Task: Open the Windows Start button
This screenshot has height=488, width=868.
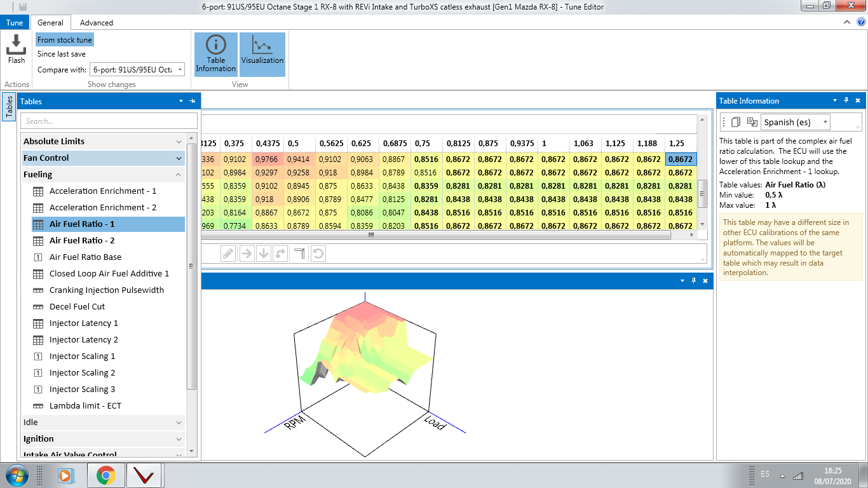Action: pos(16,475)
